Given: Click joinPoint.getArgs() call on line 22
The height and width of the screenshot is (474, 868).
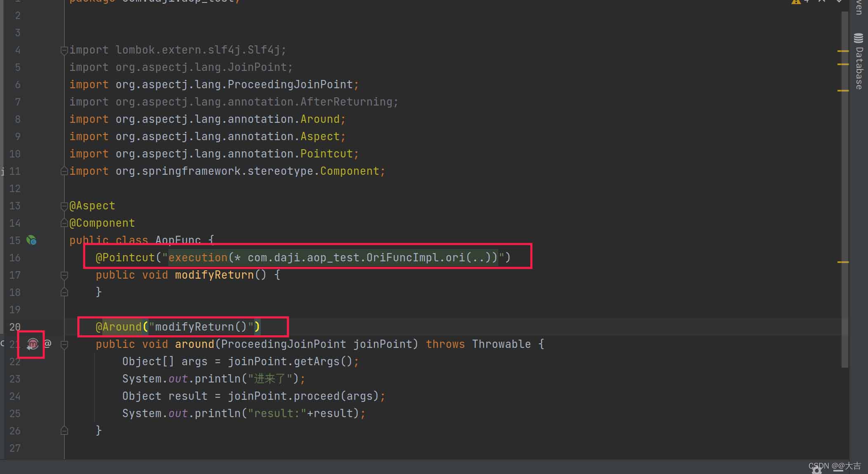Looking at the screenshot, I should (290, 361).
